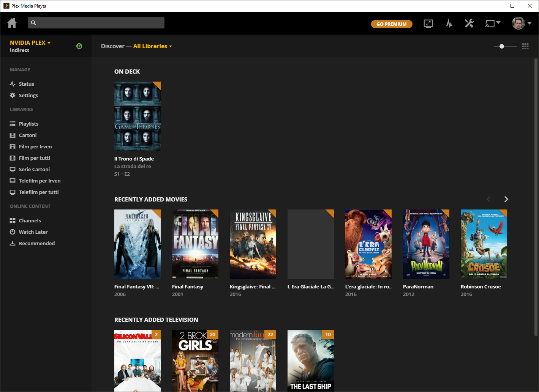
Task: Open Game of Thrones On Deck poster
Action: (x=138, y=116)
